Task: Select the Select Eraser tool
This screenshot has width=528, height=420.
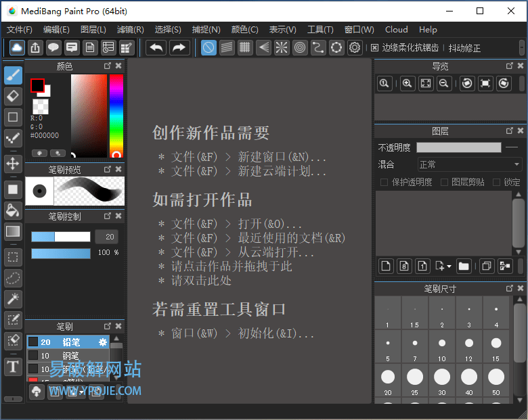Action: [x=13, y=341]
